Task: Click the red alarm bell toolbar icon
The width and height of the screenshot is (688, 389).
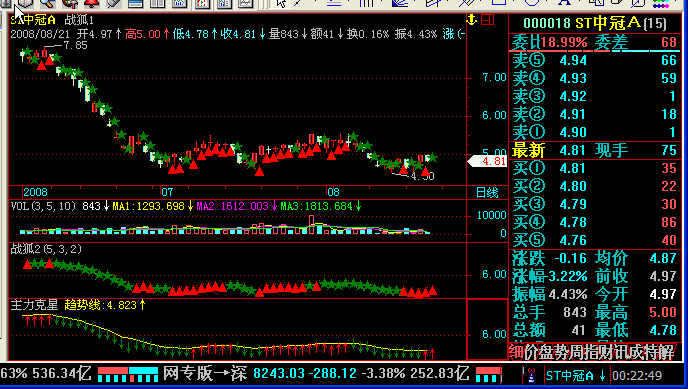Action: 92,4
